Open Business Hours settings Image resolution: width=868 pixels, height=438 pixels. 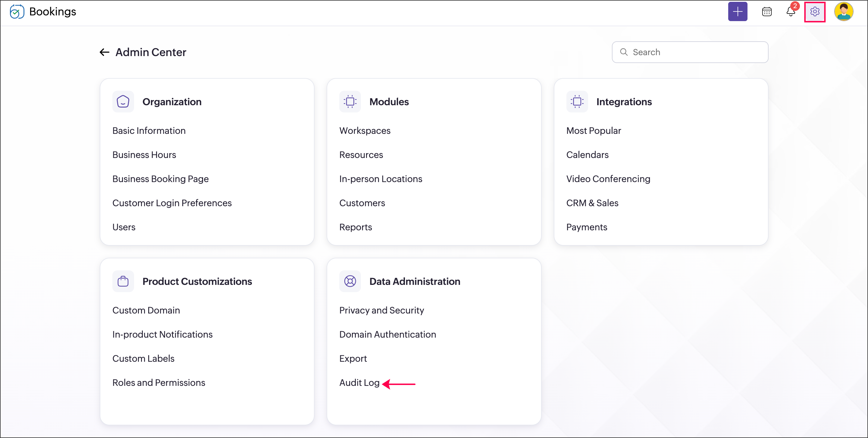pos(144,155)
